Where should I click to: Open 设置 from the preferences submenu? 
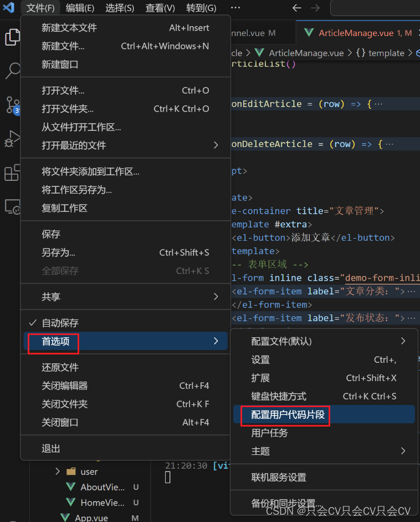[260, 359]
